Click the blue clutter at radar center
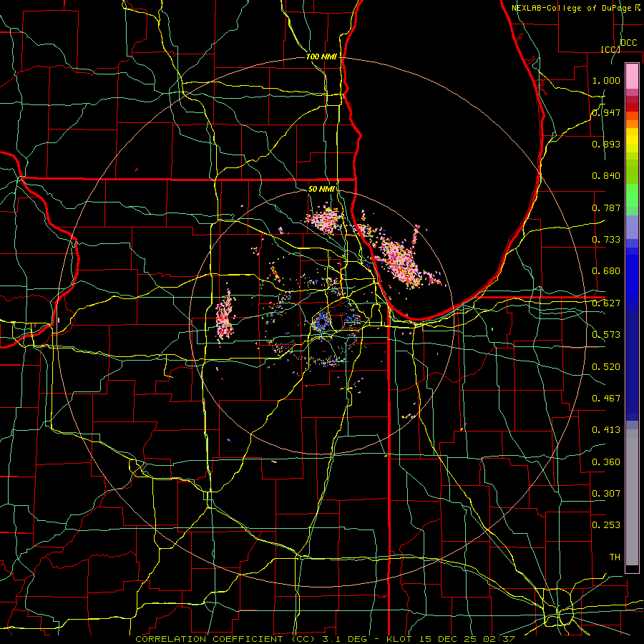644x644 pixels. (321, 321)
